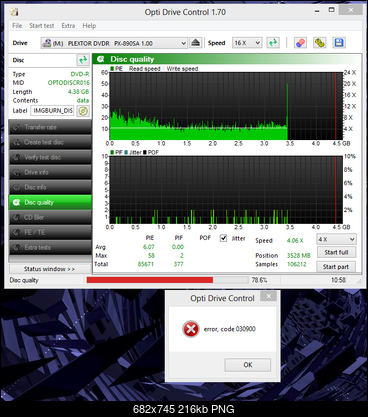
Task: Open the Create test disc panel
Action: click(x=50, y=142)
